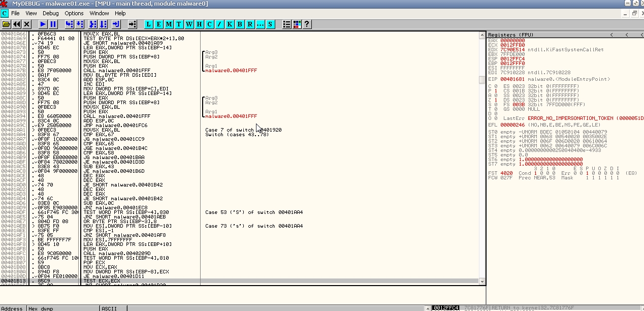
Task: Click the disassembly pane vertical scrollbar thumb
Action: (482, 80)
